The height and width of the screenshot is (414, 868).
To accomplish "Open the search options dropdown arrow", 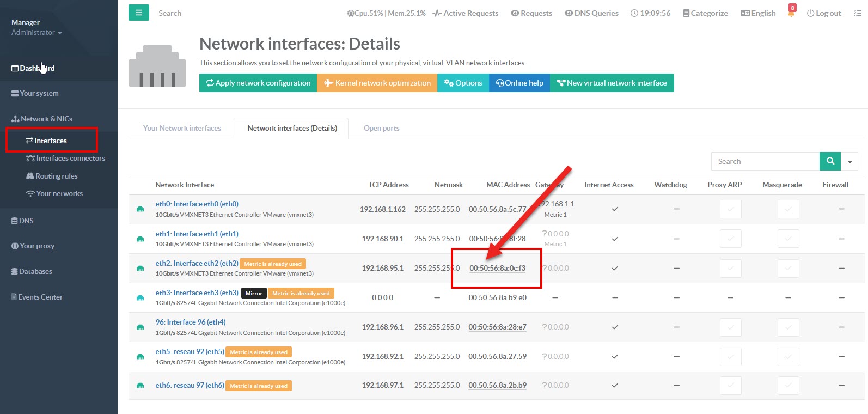I will click(x=849, y=162).
